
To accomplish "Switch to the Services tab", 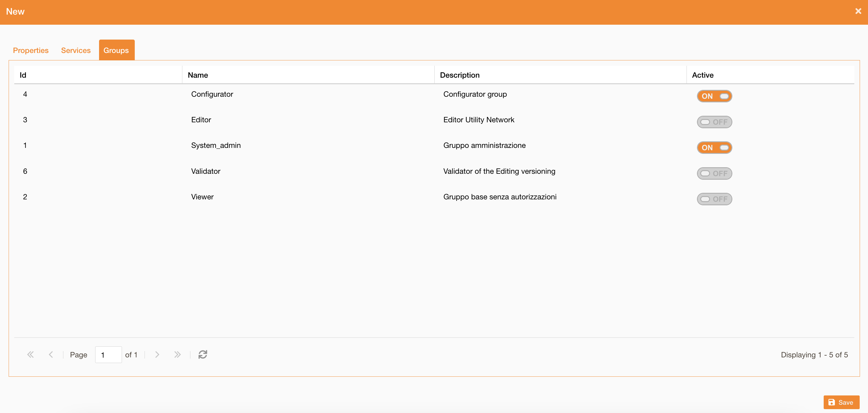I will [76, 50].
